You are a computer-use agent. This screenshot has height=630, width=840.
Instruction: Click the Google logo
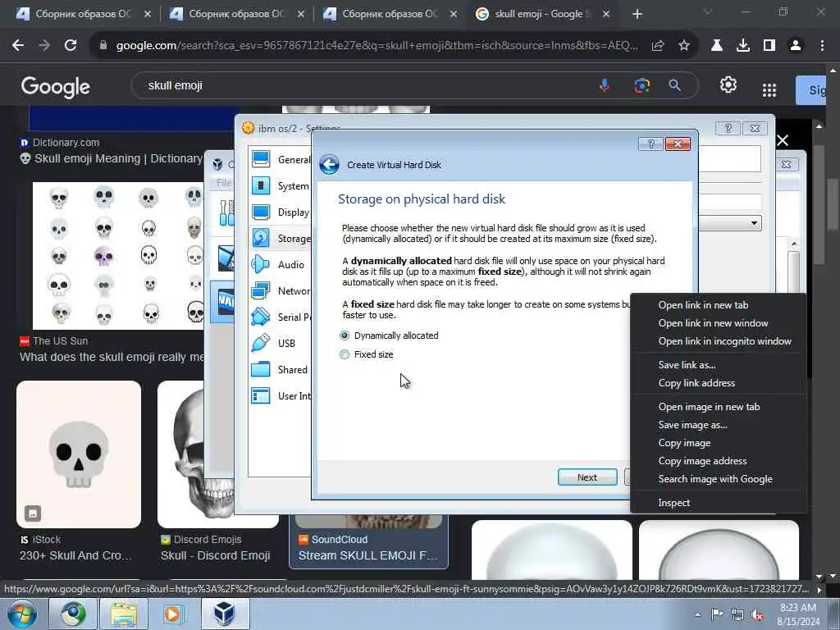coord(55,87)
